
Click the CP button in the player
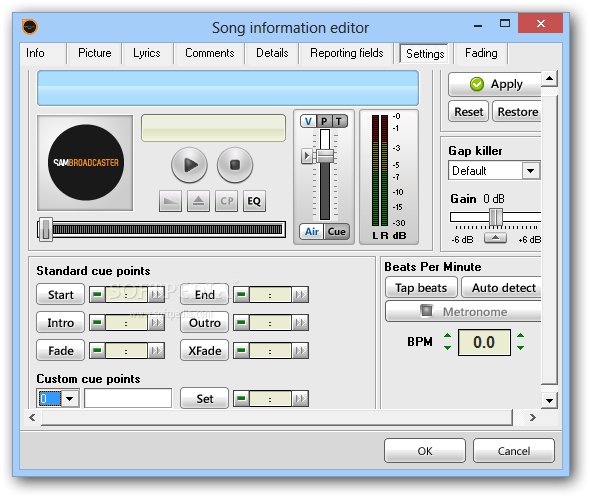227,201
